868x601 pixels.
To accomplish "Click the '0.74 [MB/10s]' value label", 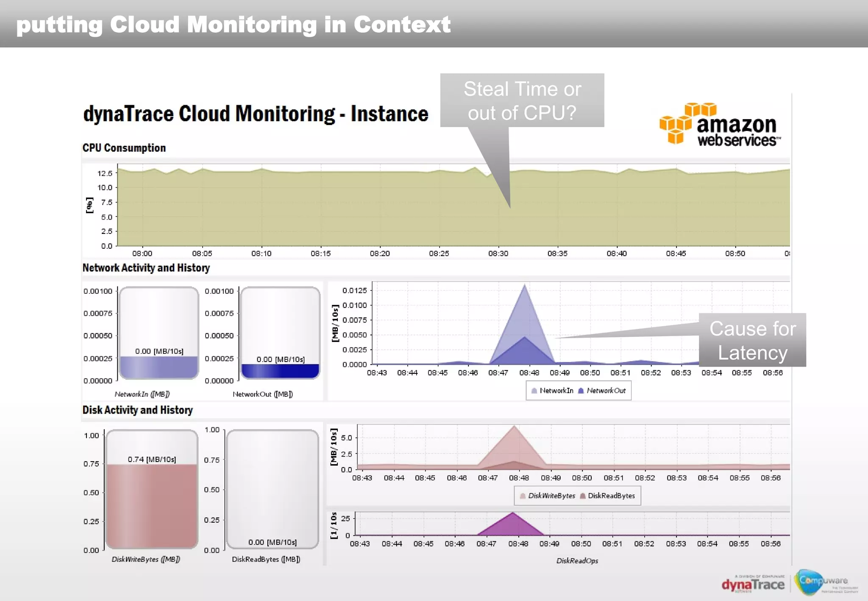I will 152,459.
